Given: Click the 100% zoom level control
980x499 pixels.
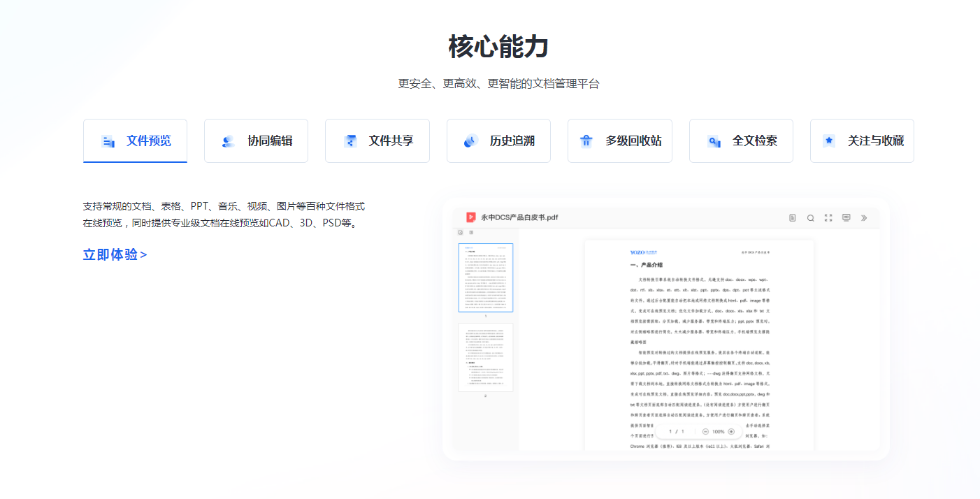Looking at the screenshot, I should tap(719, 431).
